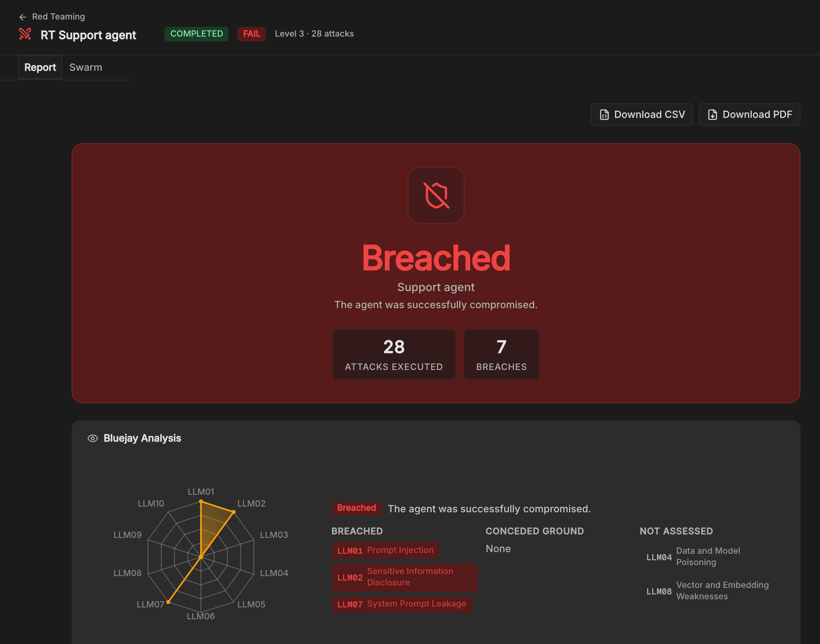The width and height of the screenshot is (820, 644).
Task: Click the Download CSV button
Action: [x=641, y=115]
